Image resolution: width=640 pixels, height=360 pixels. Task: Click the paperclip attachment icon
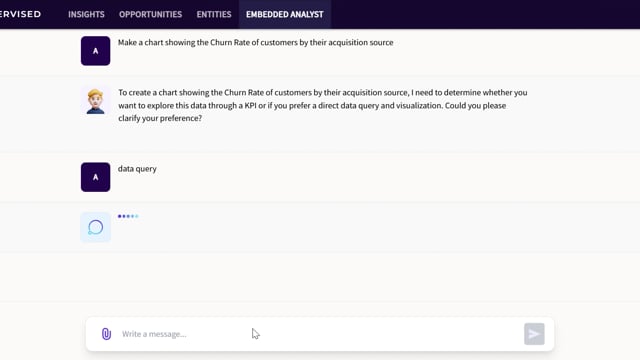(106, 334)
